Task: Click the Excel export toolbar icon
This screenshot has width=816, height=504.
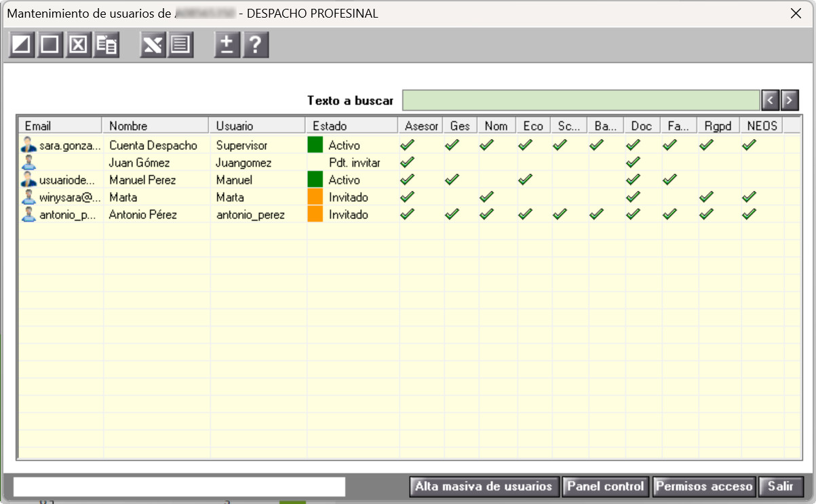Action: pyautogui.click(x=153, y=45)
